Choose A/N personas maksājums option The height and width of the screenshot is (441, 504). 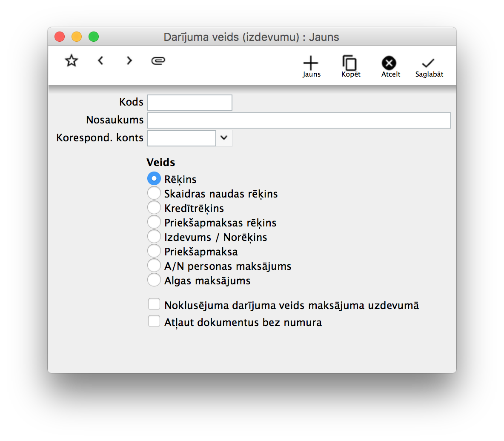(x=154, y=266)
